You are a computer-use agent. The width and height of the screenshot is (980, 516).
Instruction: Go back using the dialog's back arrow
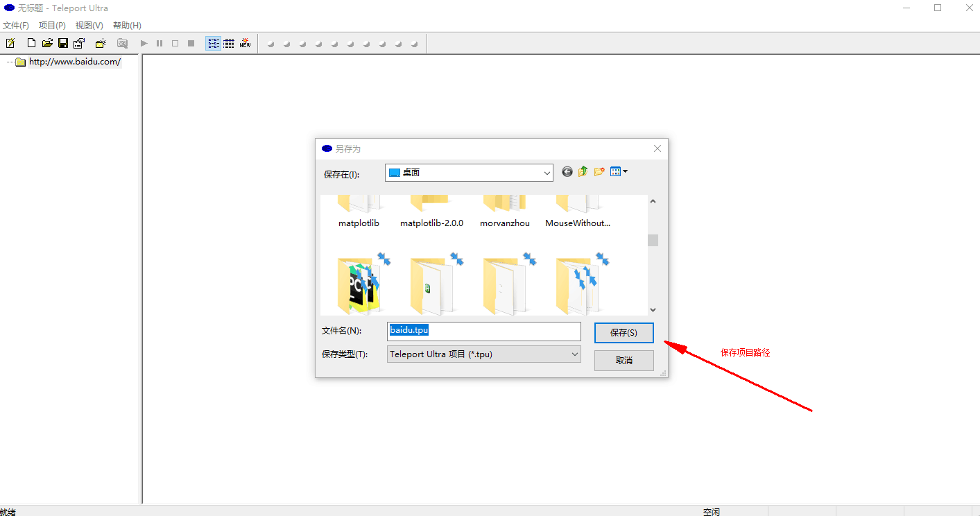[567, 171]
